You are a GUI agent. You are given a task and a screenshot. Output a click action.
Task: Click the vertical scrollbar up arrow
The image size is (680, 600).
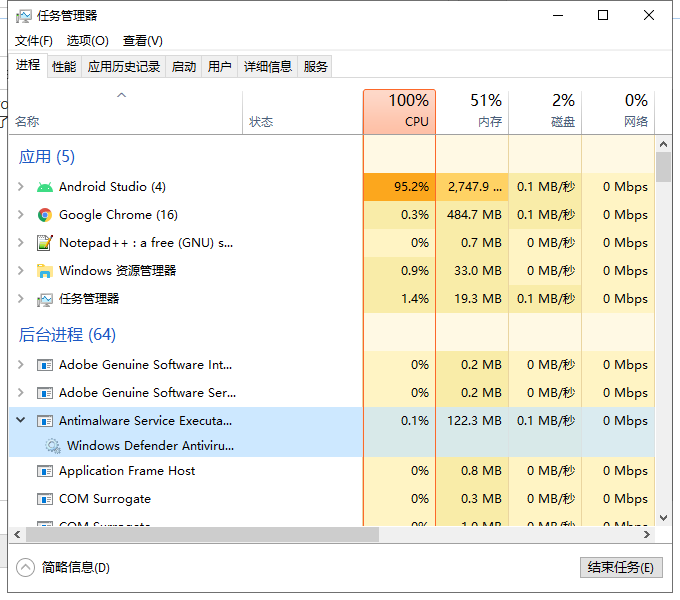click(663, 144)
